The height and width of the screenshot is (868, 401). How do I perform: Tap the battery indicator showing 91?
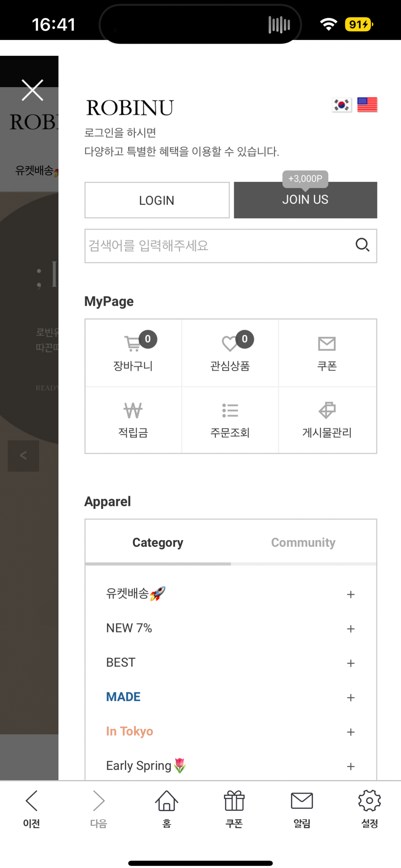tap(359, 24)
